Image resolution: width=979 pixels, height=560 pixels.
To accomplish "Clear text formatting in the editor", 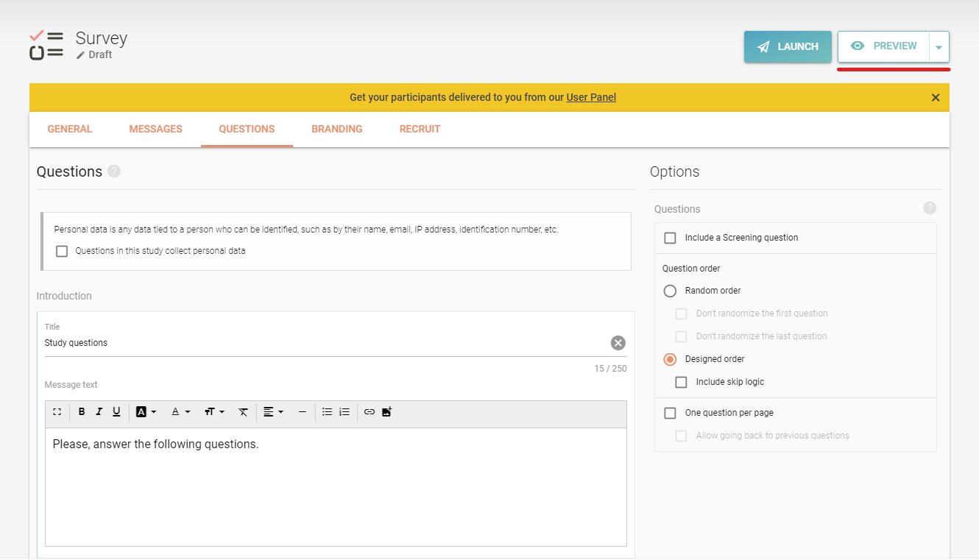I will click(x=243, y=412).
